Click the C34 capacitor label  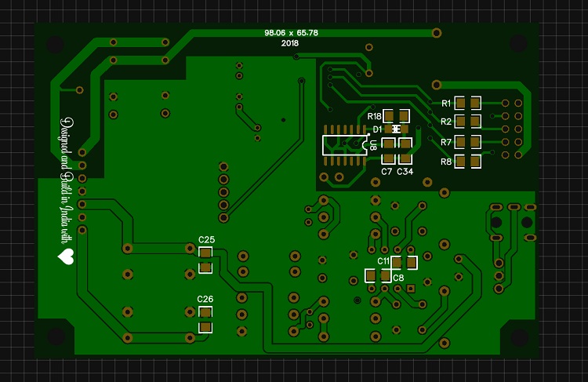coord(405,172)
